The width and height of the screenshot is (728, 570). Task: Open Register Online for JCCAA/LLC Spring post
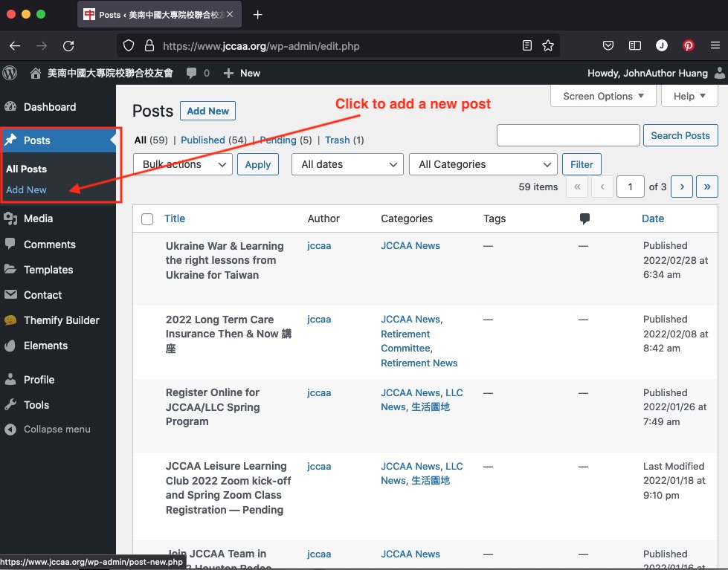pos(213,407)
